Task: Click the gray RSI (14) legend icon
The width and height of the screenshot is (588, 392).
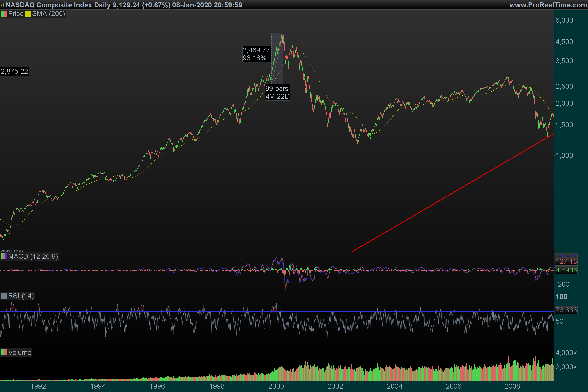Action: (x=4, y=296)
